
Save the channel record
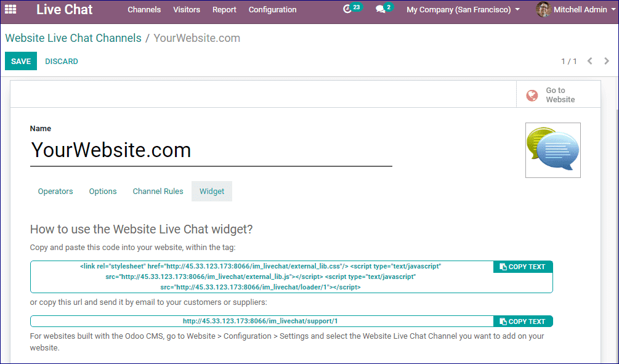pyautogui.click(x=21, y=61)
